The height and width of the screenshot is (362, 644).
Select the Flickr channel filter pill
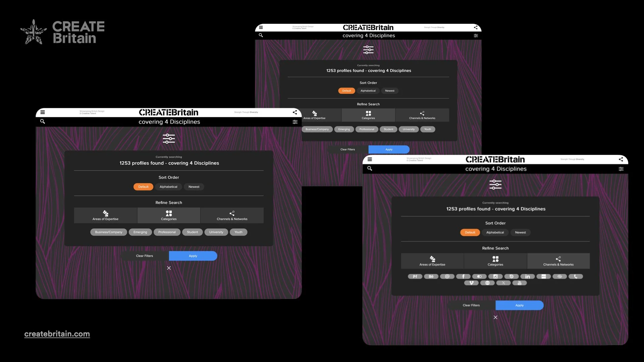coord(479,277)
